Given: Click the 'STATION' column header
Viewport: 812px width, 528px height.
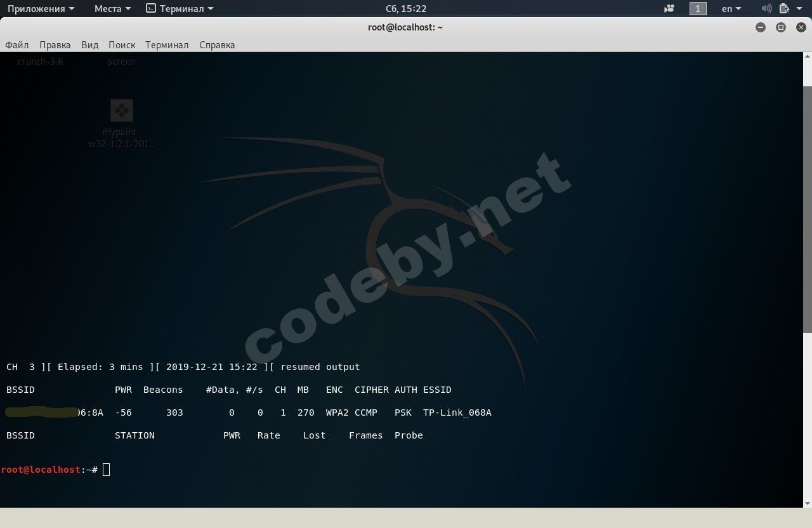Looking at the screenshot, I should click(134, 435).
